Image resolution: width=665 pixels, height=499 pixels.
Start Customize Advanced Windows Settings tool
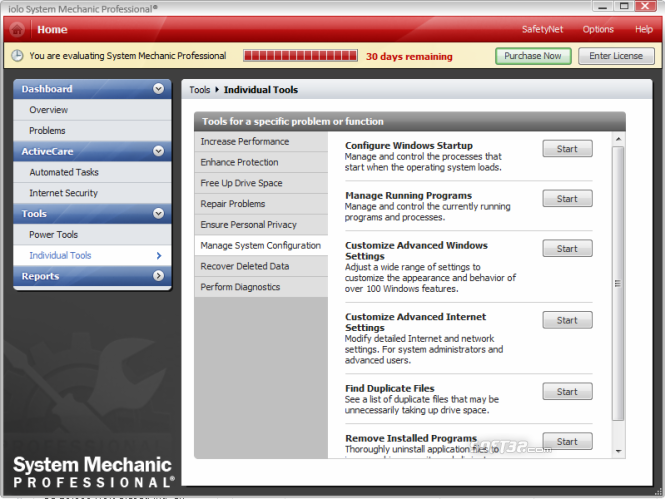tap(567, 249)
